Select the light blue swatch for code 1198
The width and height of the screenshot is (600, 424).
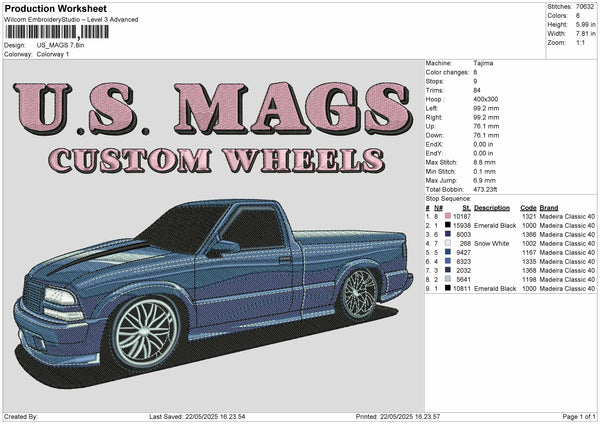[x=448, y=279]
